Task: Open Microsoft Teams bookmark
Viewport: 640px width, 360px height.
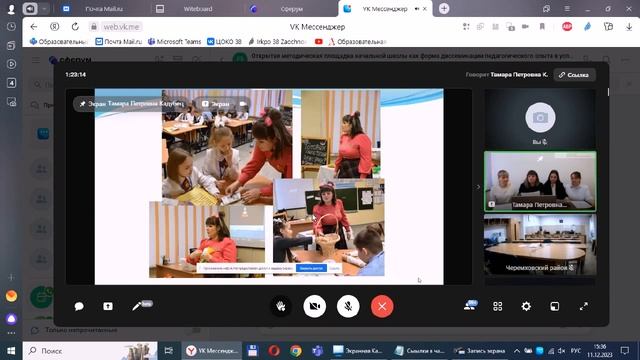Action: (x=175, y=42)
